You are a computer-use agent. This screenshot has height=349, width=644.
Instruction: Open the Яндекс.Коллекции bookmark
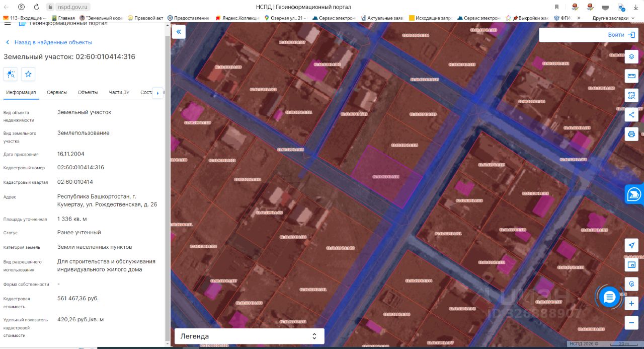click(x=237, y=18)
